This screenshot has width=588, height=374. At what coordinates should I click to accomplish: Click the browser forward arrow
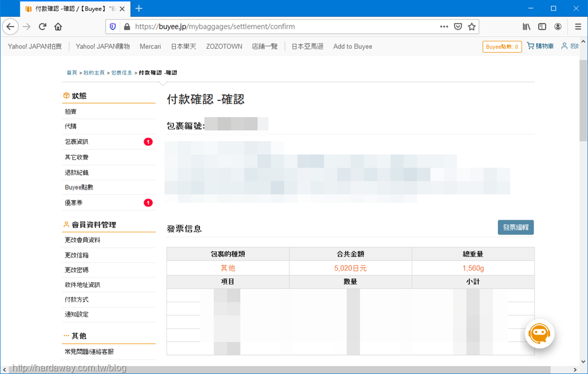26,26
